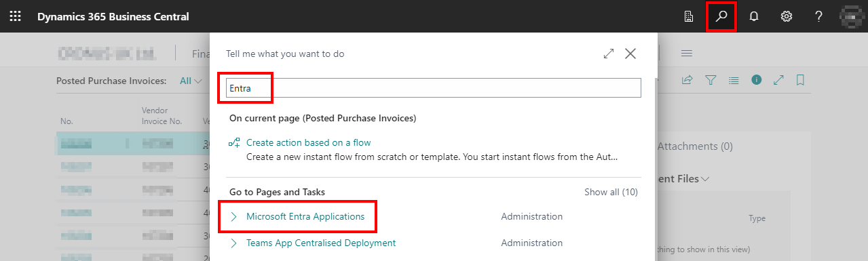The image size is (868, 261).
Task: Expand the page with diagonal arrows icon
Action: 778,80
